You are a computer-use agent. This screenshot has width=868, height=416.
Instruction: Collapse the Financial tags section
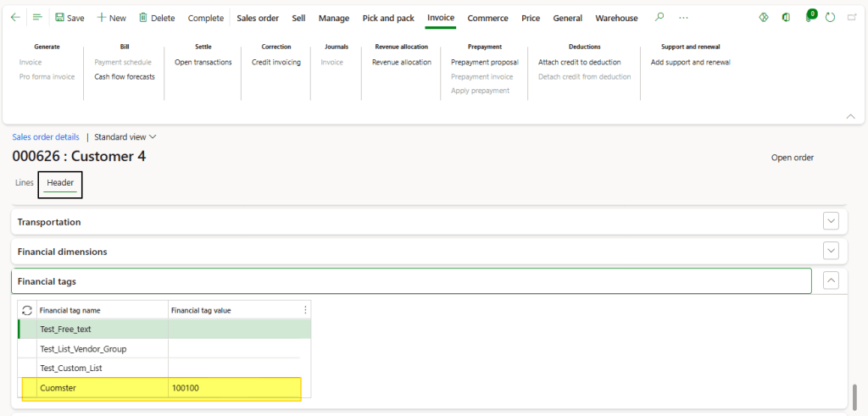click(831, 280)
